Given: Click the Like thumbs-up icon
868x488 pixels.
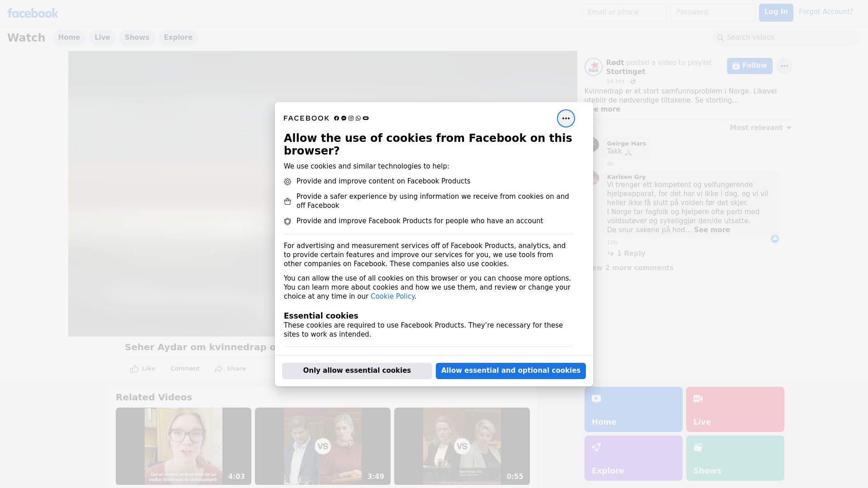Looking at the screenshot, I should pos(134,369).
